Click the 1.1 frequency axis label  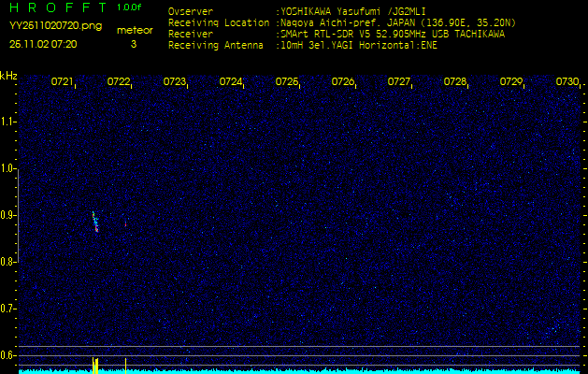(x=8, y=122)
